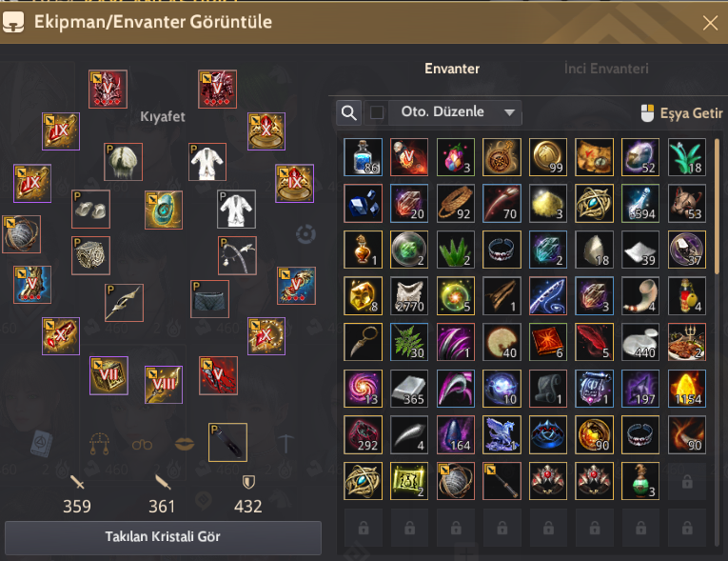Screen dimensions: 728x561
Task: Toggle the circular ring icon beside equipment
Action: tap(306, 233)
